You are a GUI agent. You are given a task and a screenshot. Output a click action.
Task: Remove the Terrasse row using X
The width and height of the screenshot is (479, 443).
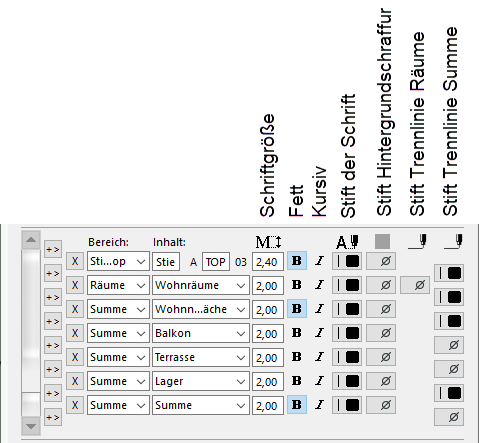tap(75, 357)
